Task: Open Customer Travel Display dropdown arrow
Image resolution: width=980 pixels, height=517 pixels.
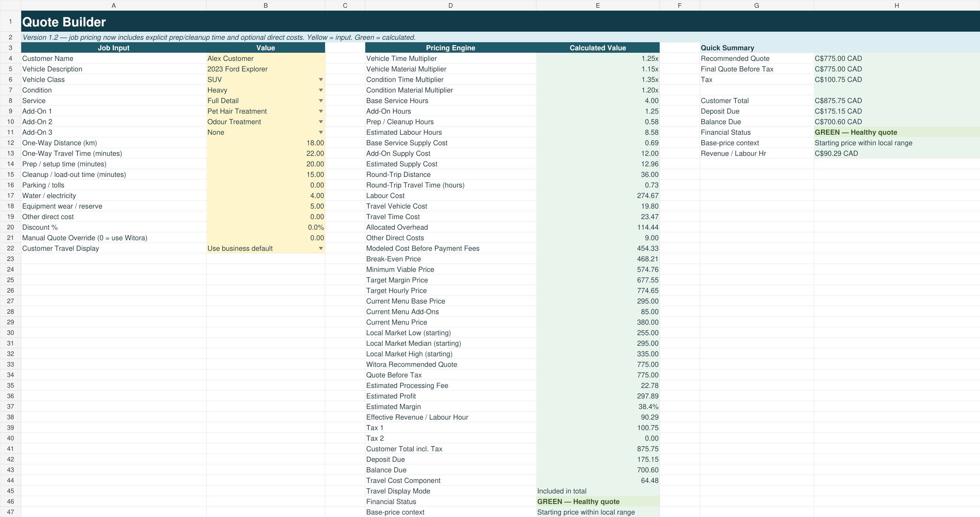Action: 321,249
